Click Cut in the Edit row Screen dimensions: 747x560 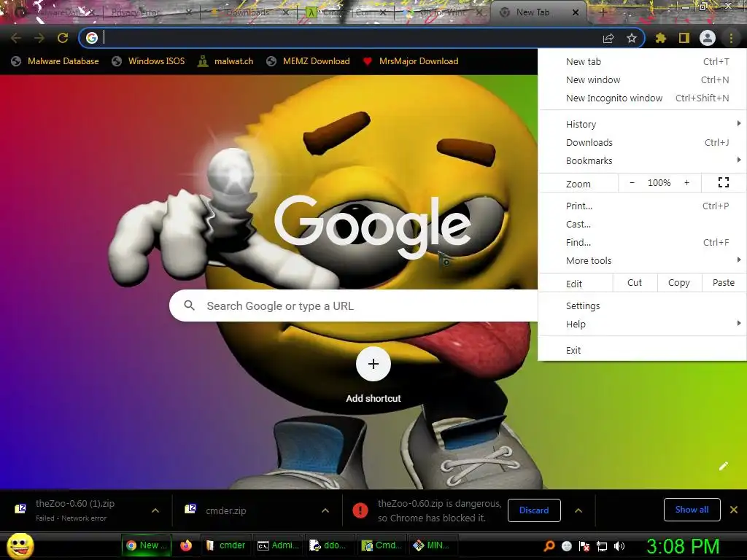635,282
